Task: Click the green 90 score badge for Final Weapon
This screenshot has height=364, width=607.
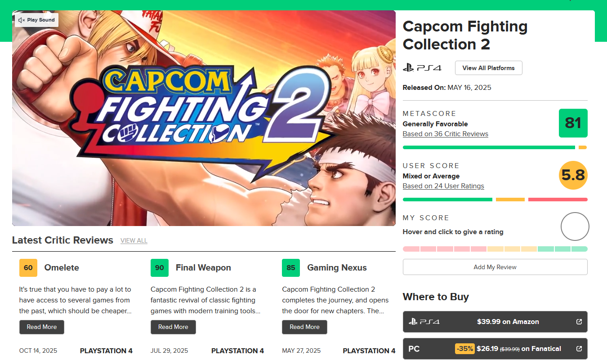Action: click(160, 268)
